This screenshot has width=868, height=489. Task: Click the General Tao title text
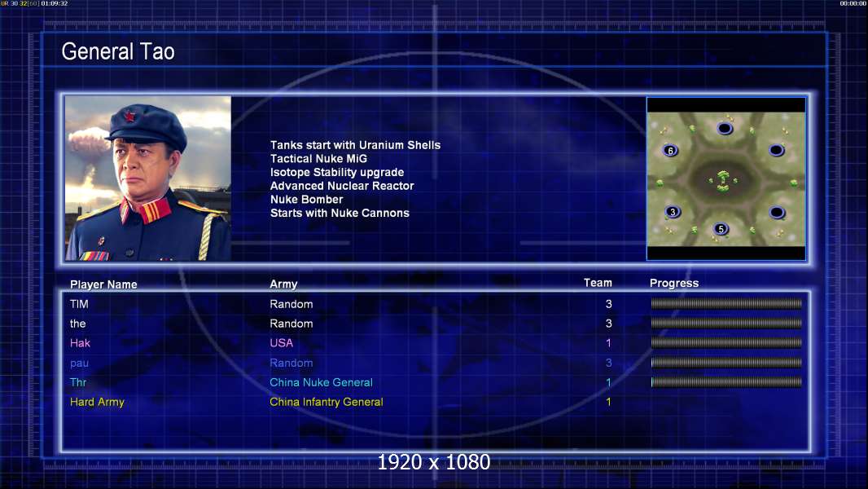[x=118, y=51]
